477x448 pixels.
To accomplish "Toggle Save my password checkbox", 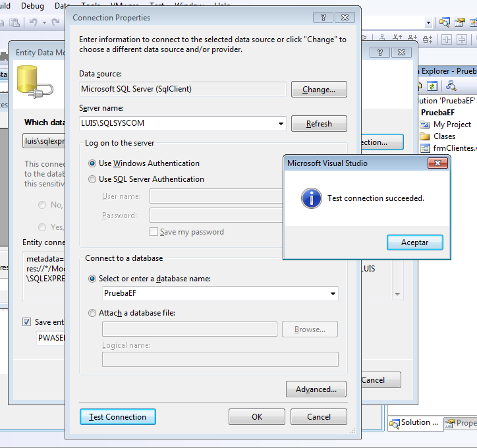I will (154, 232).
